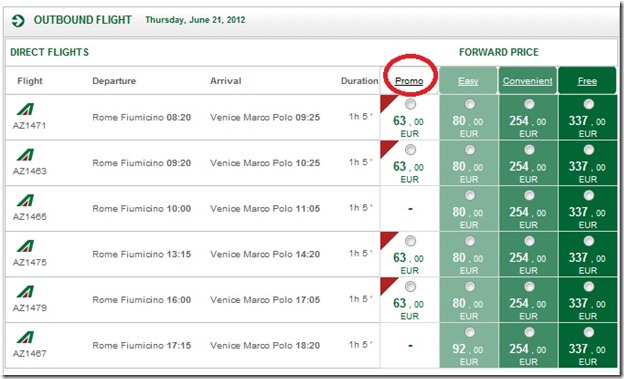The image size is (624, 379).
Task: Select the 337 EUR Free fare for AZ1467
Action: coord(589,332)
